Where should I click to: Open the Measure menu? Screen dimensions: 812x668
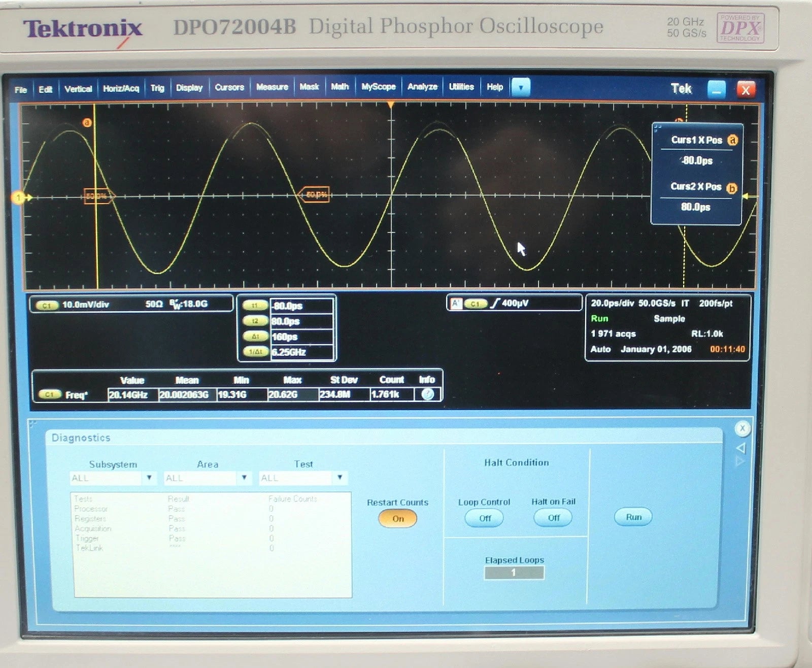[x=272, y=87]
